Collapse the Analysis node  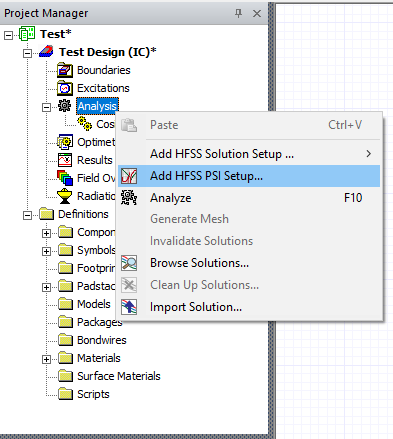point(47,107)
